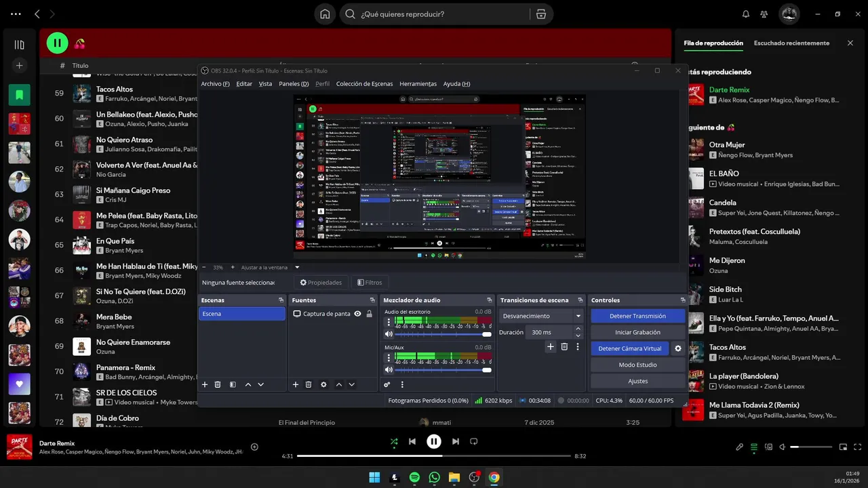Open the preview zoom scaling dropdown arrow
This screenshot has width=868, height=488.
[x=296, y=267]
